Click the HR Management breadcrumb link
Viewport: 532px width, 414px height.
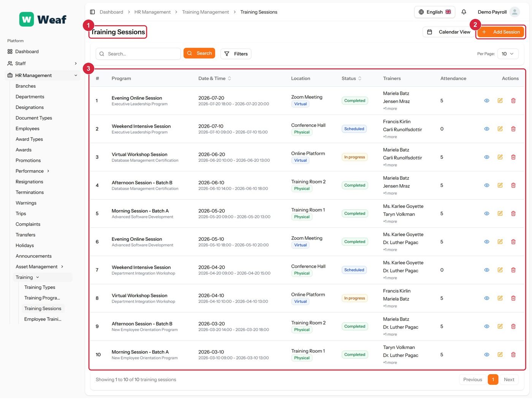(x=152, y=12)
